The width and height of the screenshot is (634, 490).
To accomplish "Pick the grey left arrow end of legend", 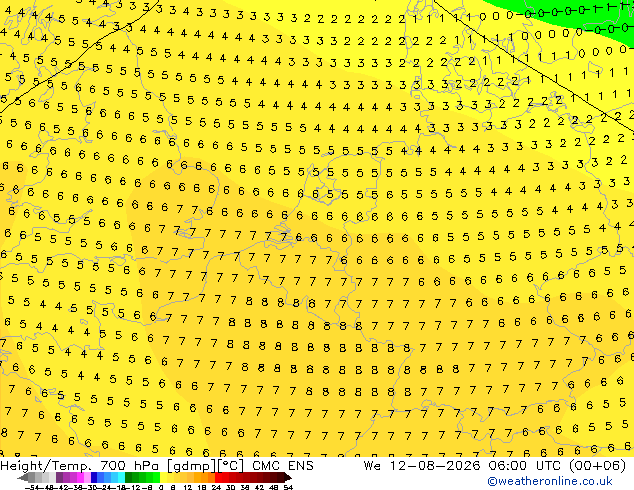I will (23, 477).
